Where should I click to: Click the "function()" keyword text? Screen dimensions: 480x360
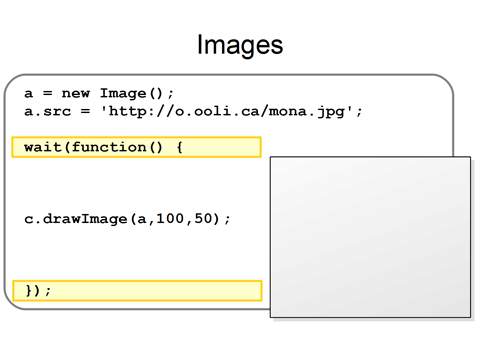click(117, 147)
